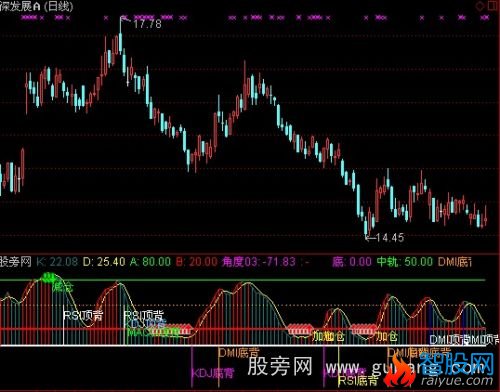Screen dimensions: 500x392
Task: Click the diamond icon at chart corner
Action: (x=480, y=6)
